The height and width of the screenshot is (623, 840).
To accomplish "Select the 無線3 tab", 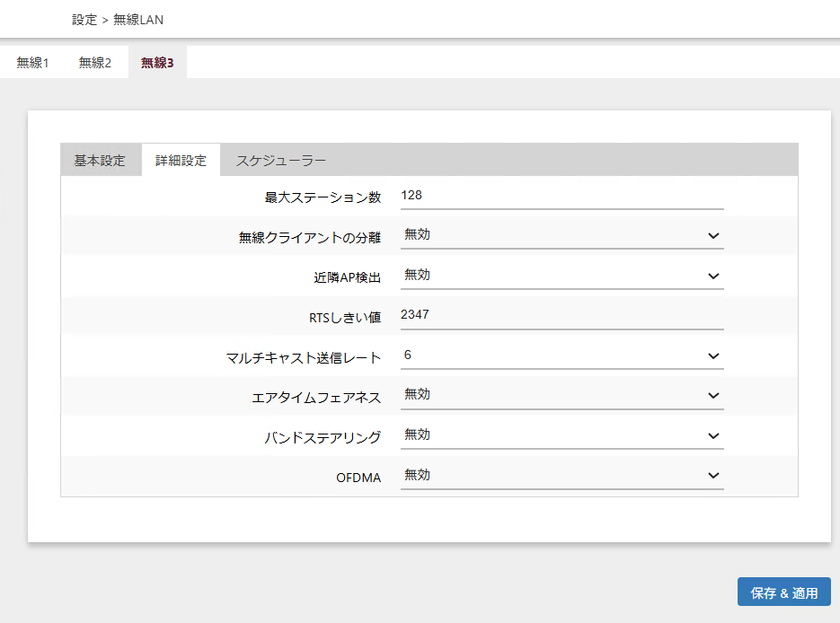I will [157, 63].
